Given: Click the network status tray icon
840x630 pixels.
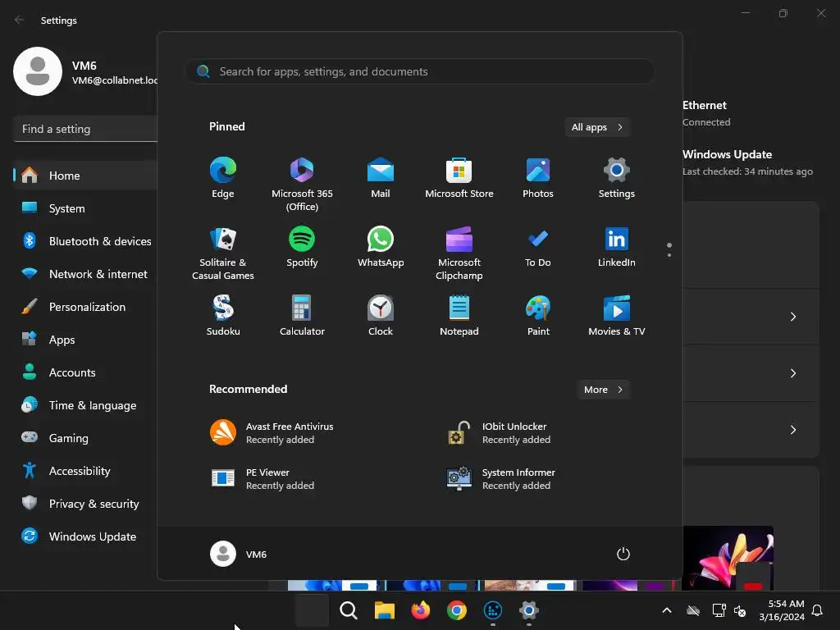Looking at the screenshot, I should (x=719, y=610).
